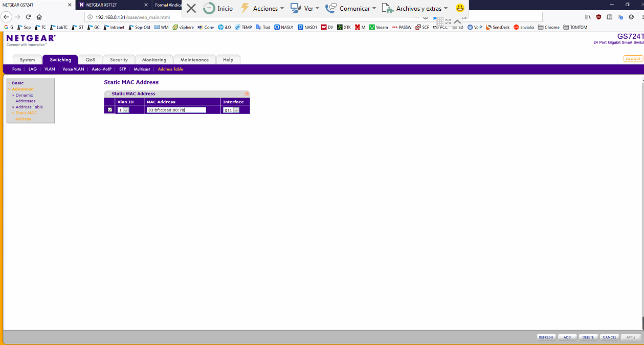Click the smiley face feedback icon
Viewport: 644px width, 345px height.
460,8
